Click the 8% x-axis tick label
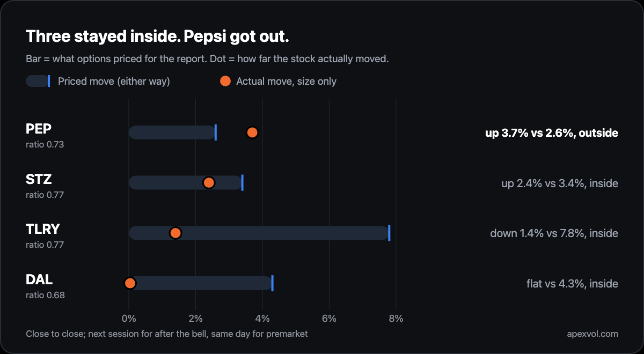Viewport: 644px width, 354px height. click(396, 319)
